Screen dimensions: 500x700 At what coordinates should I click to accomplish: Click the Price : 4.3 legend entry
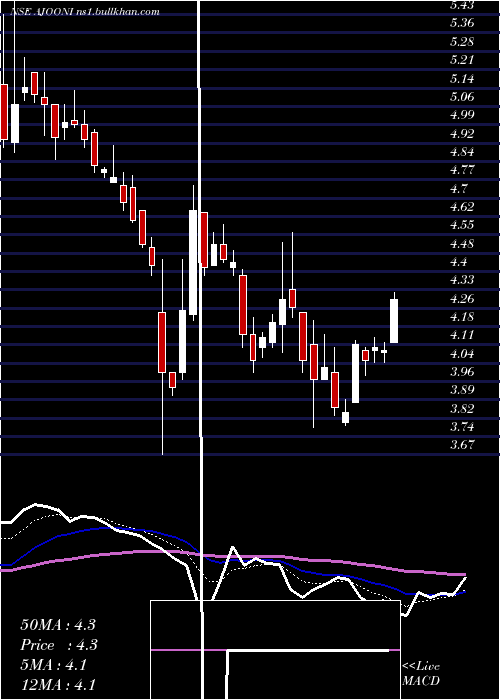pyautogui.click(x=59, y=645)
